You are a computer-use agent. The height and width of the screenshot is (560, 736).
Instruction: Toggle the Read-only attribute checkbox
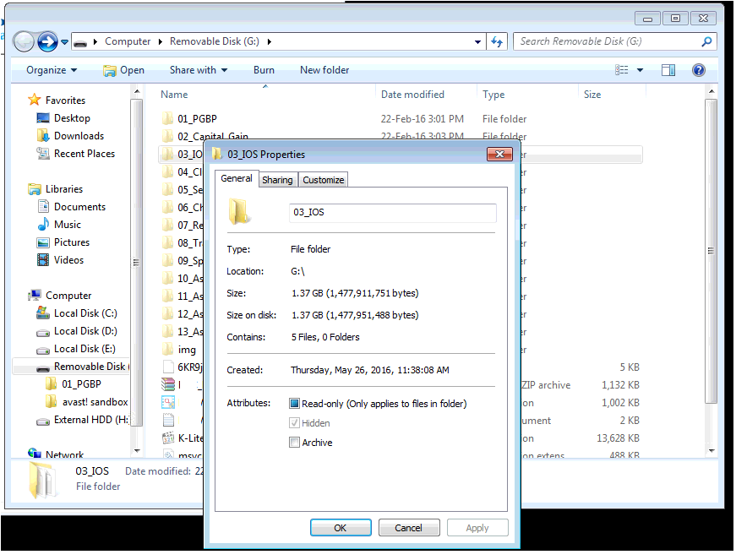(x=294, y=404)
